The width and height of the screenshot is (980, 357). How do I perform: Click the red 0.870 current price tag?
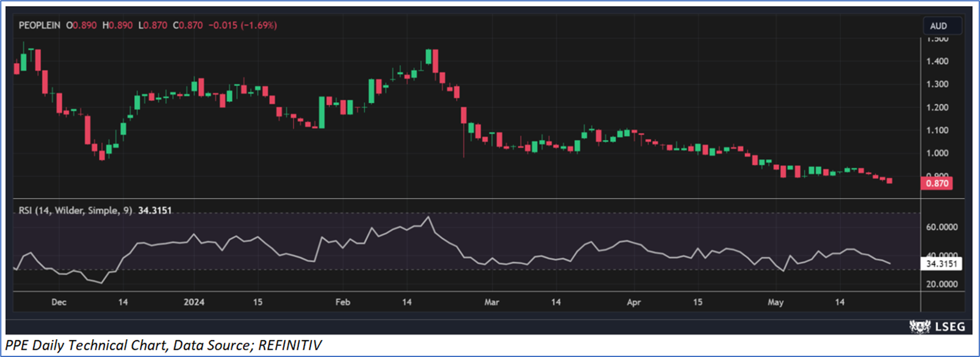(937, 183)
